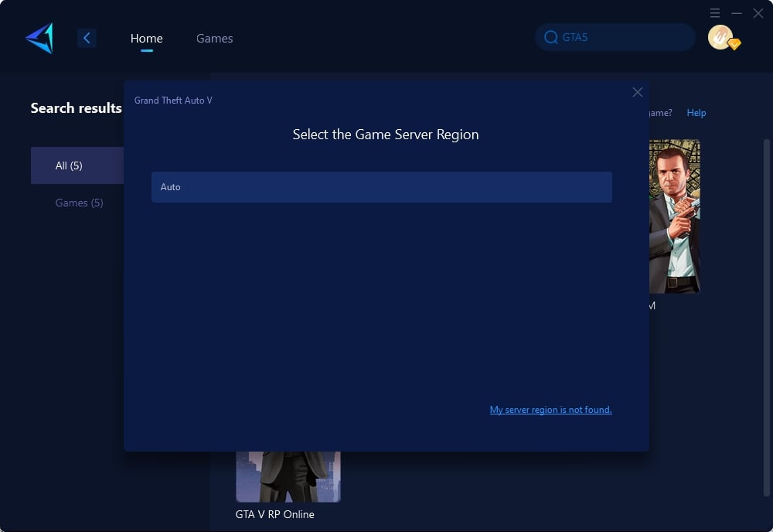Open the hamburger menu icon
773x532 pixels.
[x=715, y=13]
